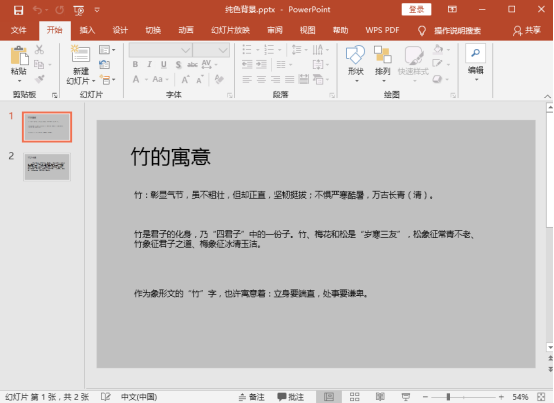Image resolution: width=554 pixels, height=403 pixels.
Task: Click the Find/Editing magnifier icon
Action: coord(476,53)
